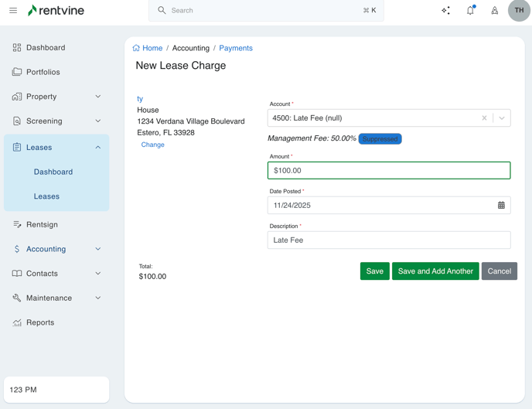Clear the selected Account with X
This screenshot has height=409, width=532.
(x=484, y=118)
